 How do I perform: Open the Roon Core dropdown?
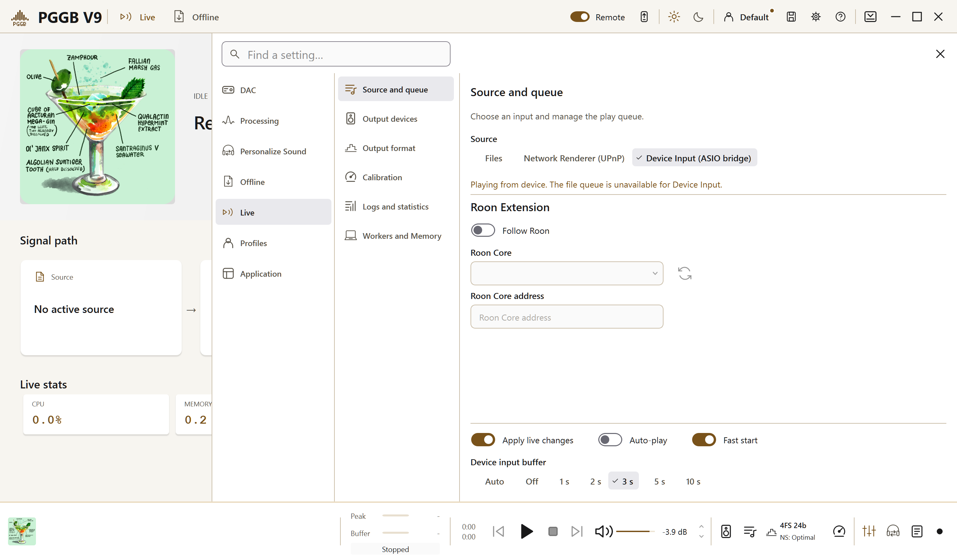(567, 273)
